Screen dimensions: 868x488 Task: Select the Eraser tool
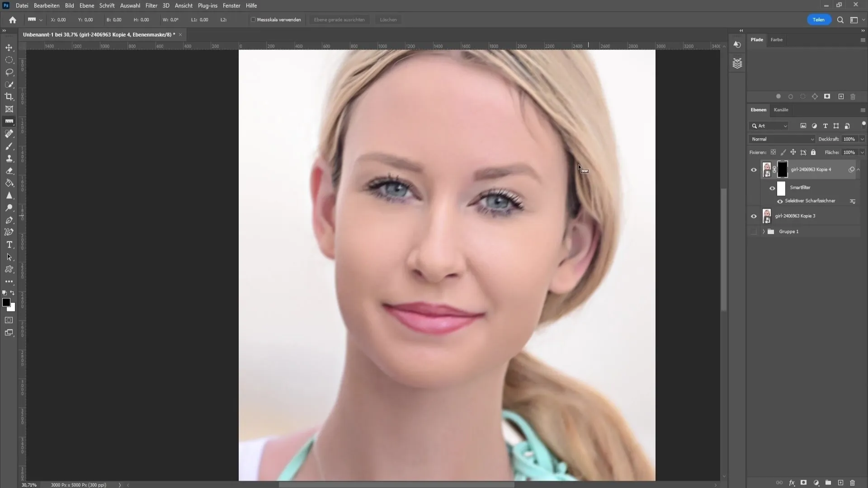tap(9, 171)
